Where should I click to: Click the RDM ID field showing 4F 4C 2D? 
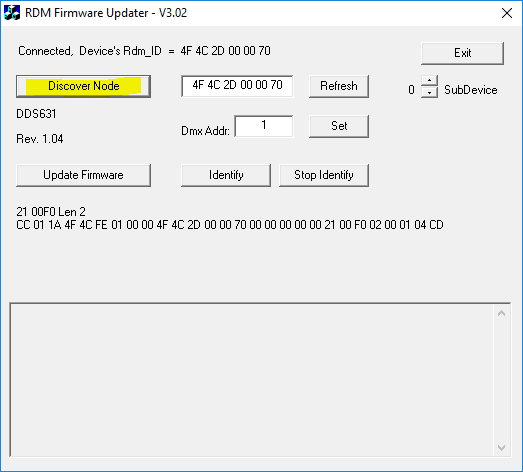tap(237, 86)
